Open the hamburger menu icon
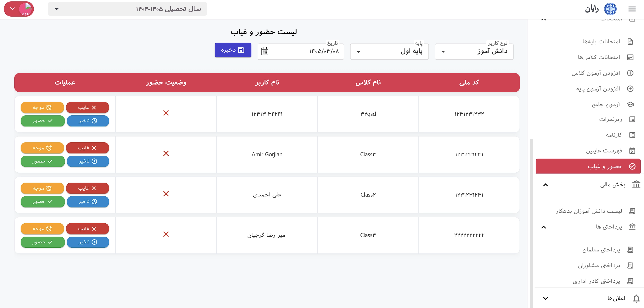The image size is (644, 308). pyautogui.click(x=632, y=9)
